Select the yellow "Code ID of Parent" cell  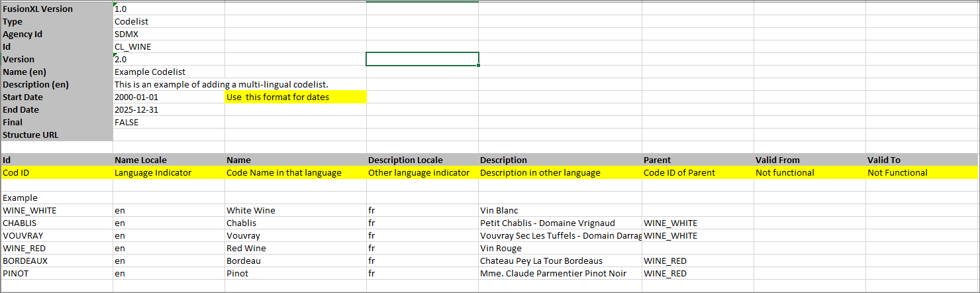[x=697, y=173]
